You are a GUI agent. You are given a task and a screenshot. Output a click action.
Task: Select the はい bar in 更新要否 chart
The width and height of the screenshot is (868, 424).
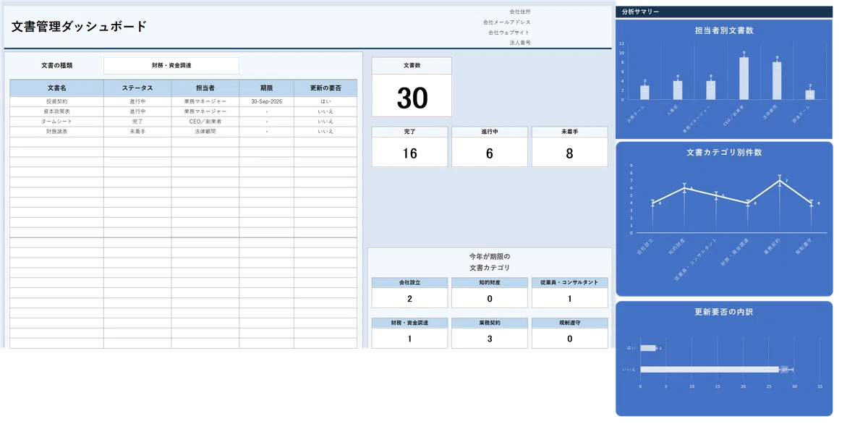pyautogui.click(x=648, y=348)
